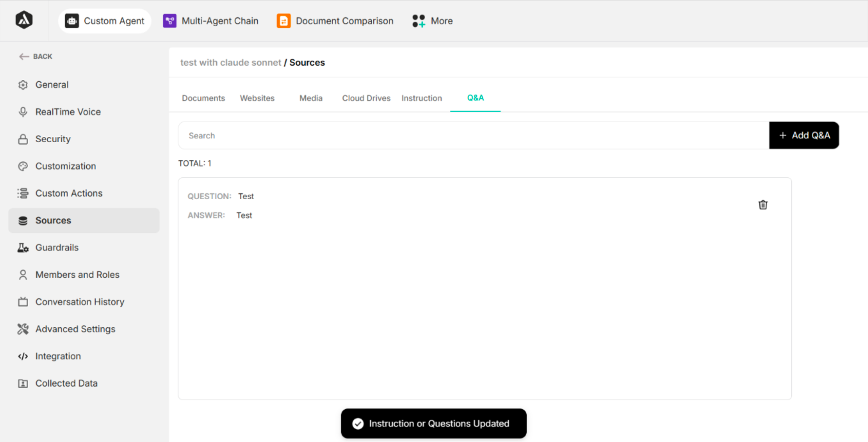Image resolution: width=868 pixels, height=442 pixels.
Task: Click the Advanced Settings tools icon
Action: point(23,329)
